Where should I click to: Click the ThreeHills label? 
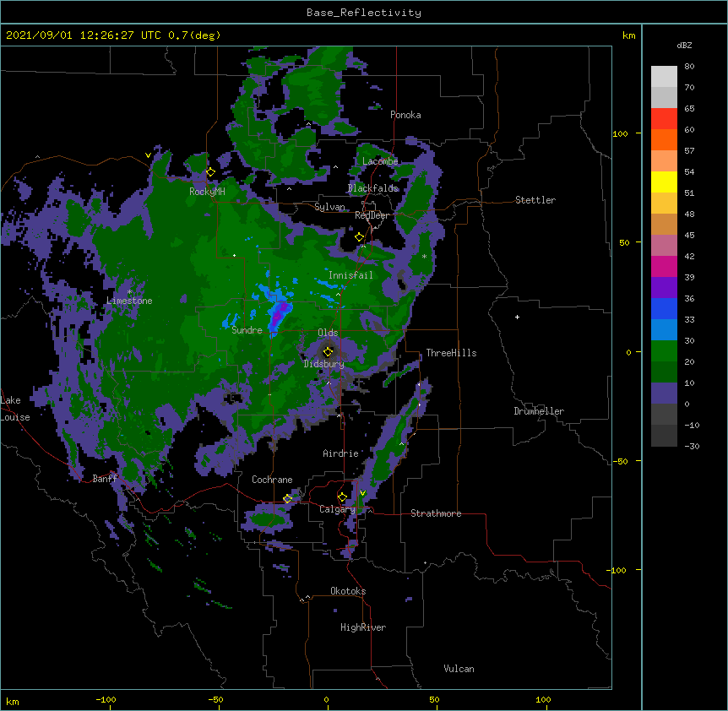(x=451, y=353)
